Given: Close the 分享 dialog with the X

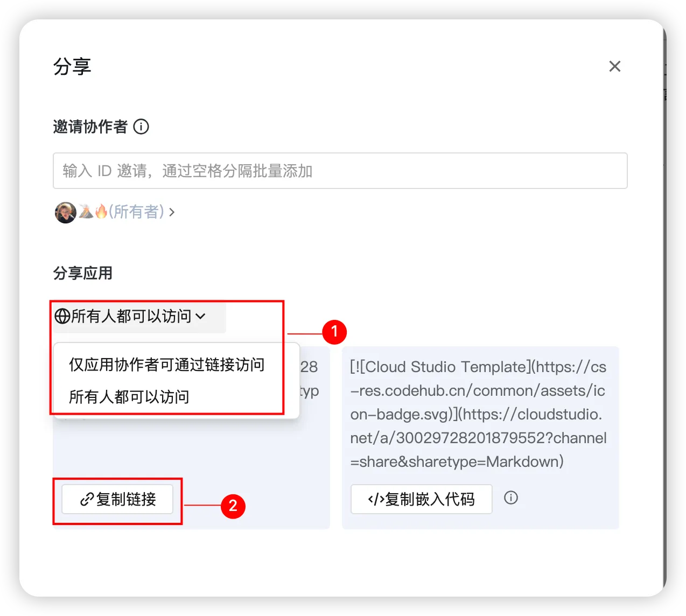Looking at the screenshot, I should (x=614, y=66).
